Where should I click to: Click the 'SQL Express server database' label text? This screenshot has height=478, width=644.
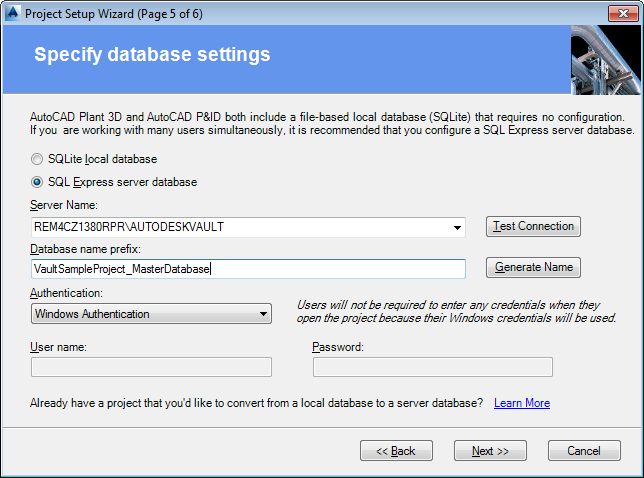click(x=122, y=182)
